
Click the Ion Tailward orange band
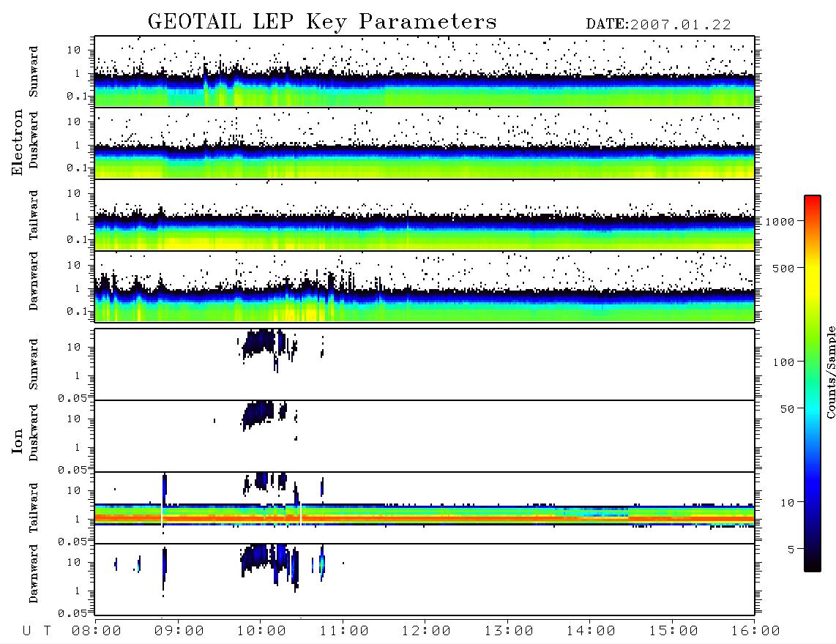425,517
